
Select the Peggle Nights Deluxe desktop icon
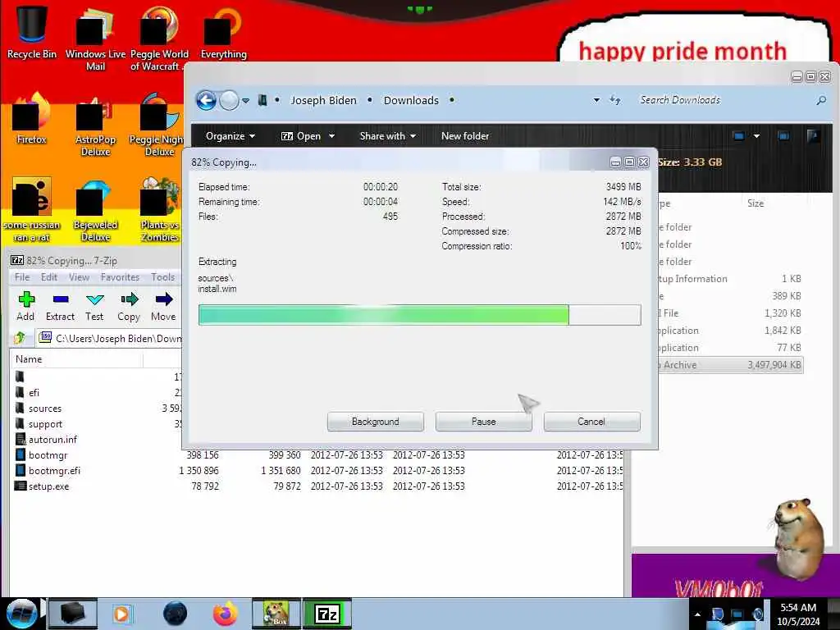(157, 126)
